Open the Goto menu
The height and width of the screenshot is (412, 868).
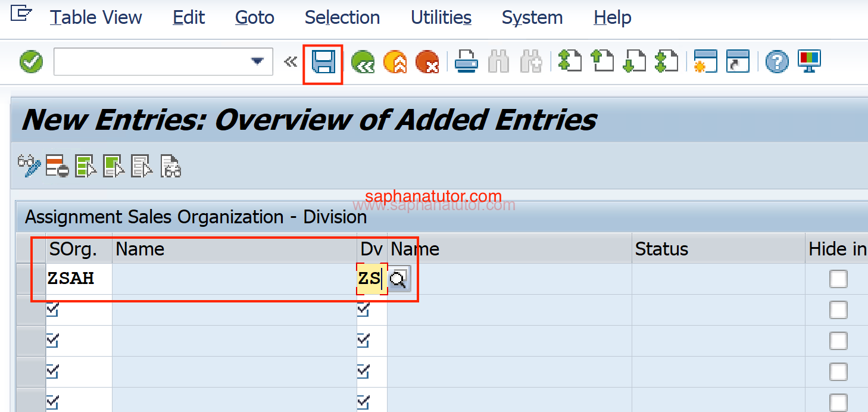(255, 17)
